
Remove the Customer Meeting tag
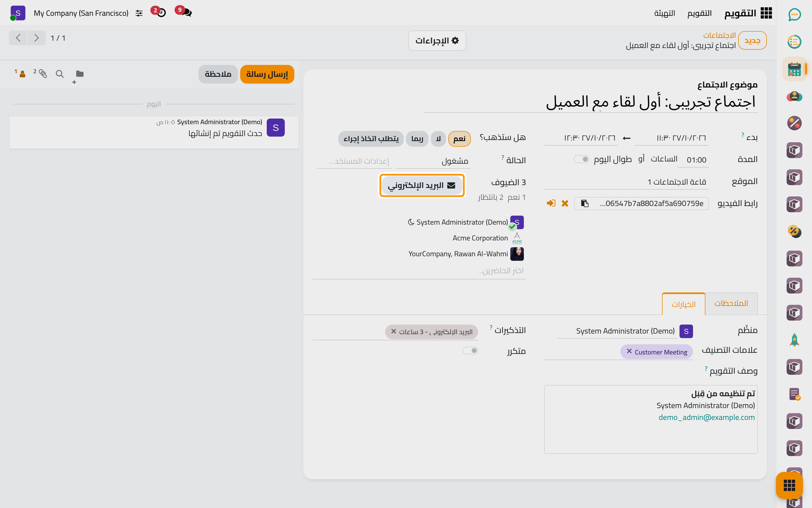click(629, 351)
